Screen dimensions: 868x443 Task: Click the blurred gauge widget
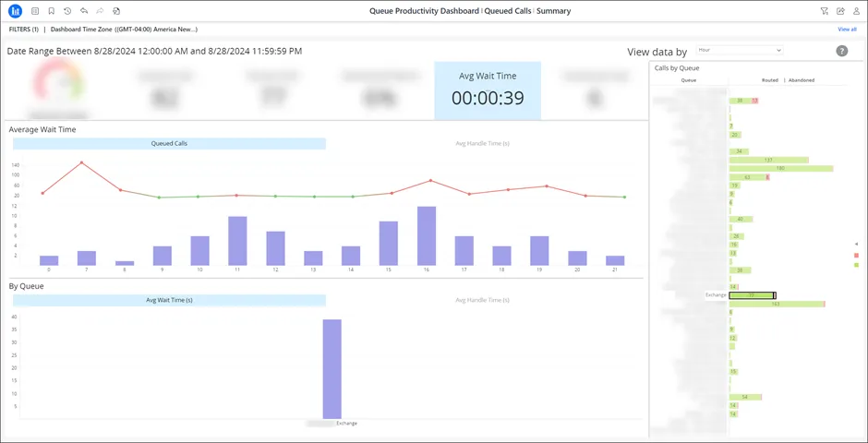tap(59, 90)
